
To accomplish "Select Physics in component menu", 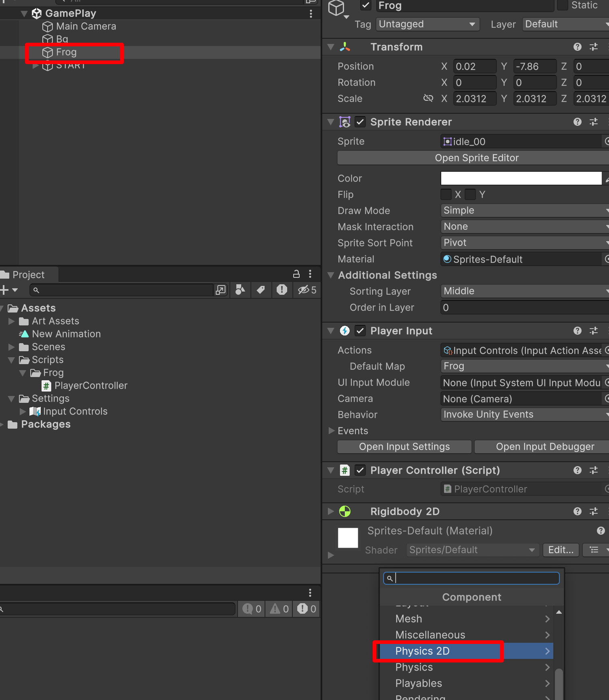I will point(466,667).
